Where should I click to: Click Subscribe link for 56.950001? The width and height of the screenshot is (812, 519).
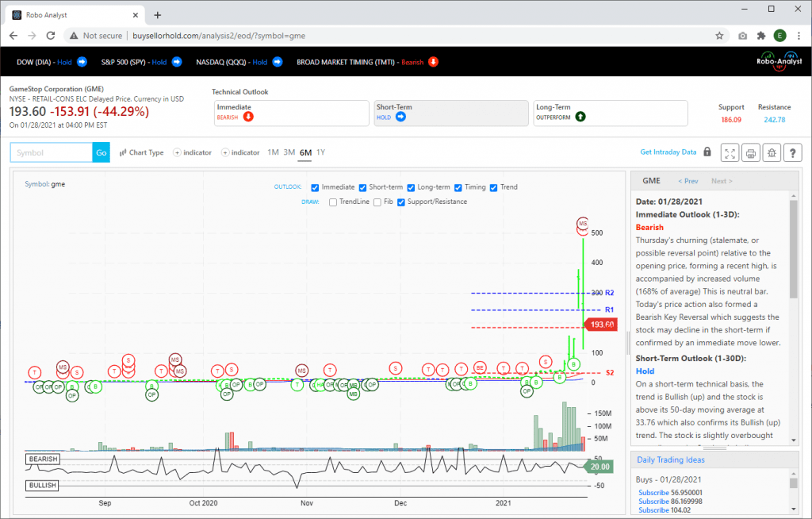pos(653,493)
